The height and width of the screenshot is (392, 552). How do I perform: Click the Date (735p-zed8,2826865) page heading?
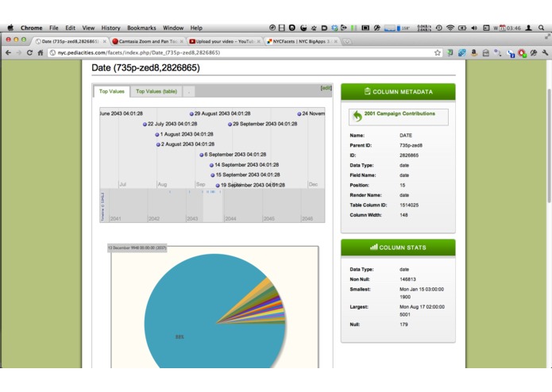145,68
